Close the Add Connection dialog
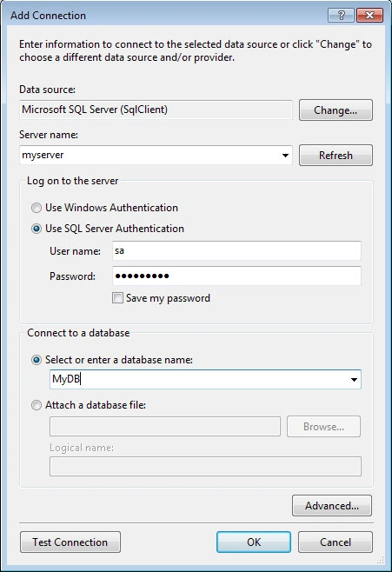The width and height of the screenshot is (392, 572). coord(369,16)
